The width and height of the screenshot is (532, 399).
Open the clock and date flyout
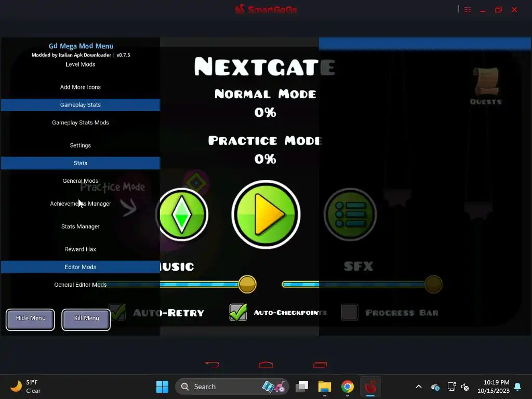pos(494,387)
